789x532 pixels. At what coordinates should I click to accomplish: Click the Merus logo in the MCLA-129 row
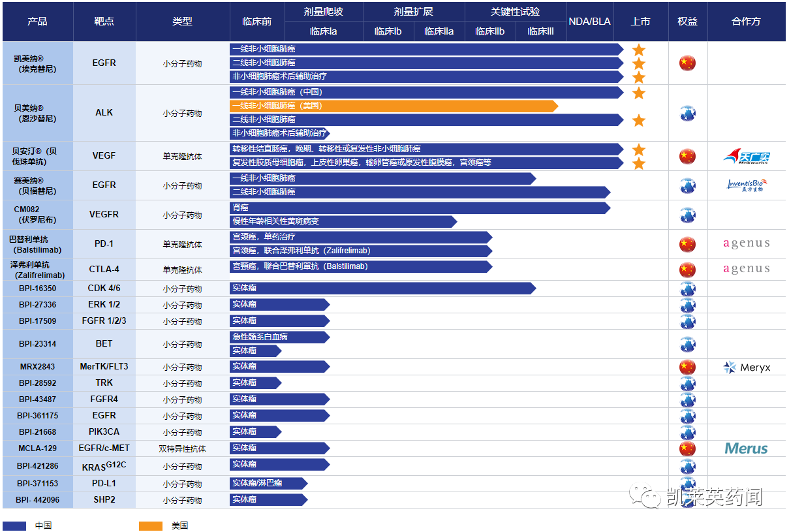(746, 448)
